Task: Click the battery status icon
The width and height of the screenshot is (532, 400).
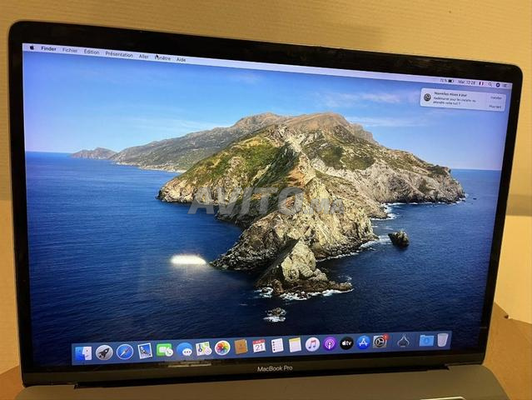Action: click(450, 81)
